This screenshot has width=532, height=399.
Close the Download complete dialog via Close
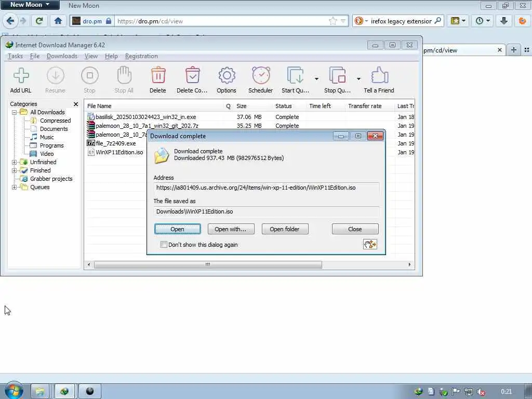click(355, 229)
